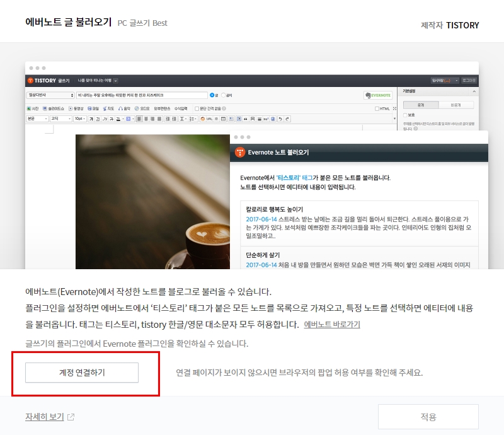Select the 공개 tab in 기본설정
Screen dimensions: 504x435
421,105
